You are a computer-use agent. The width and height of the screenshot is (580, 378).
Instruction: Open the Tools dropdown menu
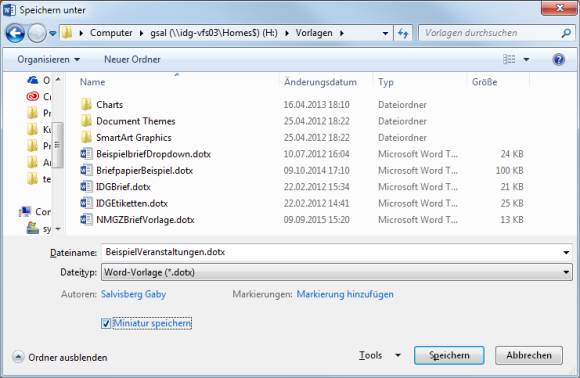(380, 355)
